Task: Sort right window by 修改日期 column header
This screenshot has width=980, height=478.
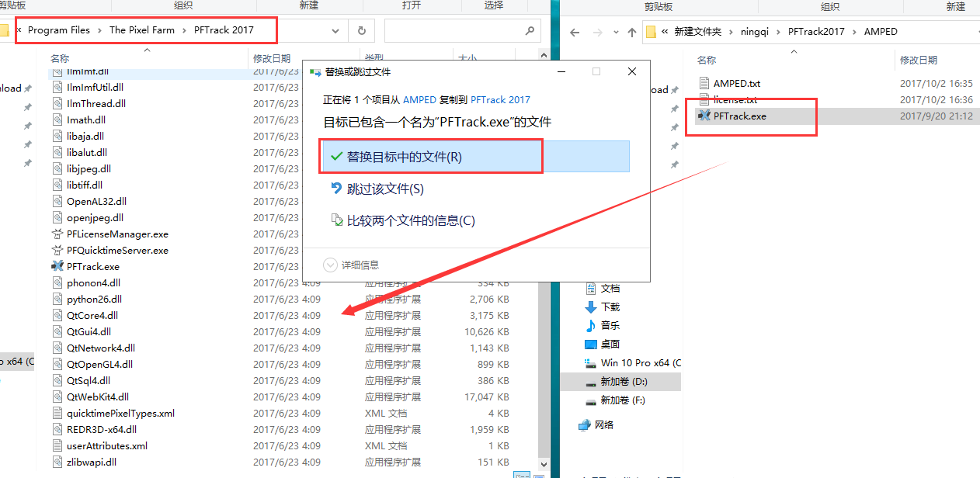Action: 919,60
